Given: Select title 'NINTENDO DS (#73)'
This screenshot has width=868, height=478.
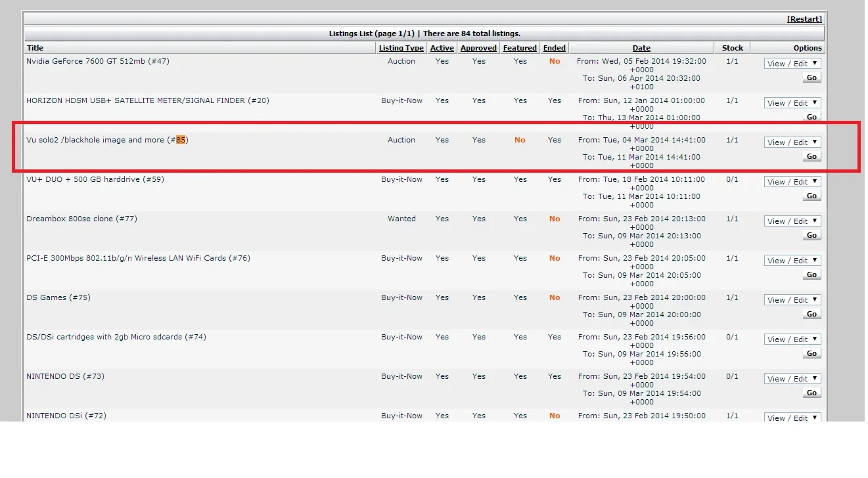Looking at the screenshot, I should [65, 376].
